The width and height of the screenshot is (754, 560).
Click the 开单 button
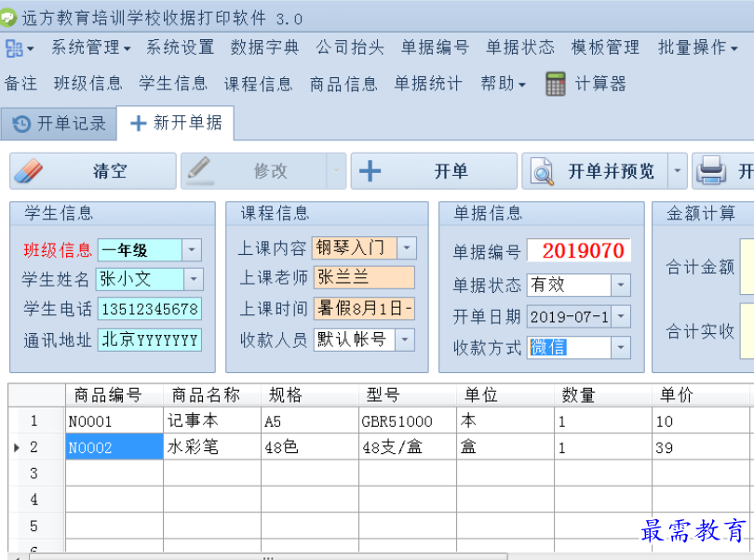434,171
